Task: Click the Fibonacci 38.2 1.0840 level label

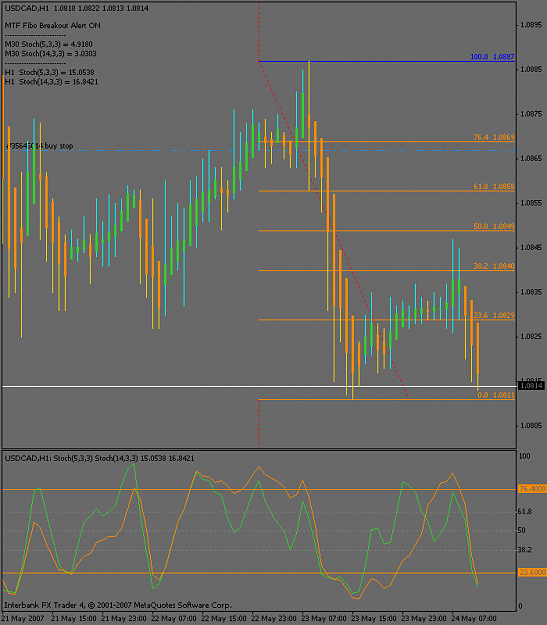Action: tap(494, 266)
